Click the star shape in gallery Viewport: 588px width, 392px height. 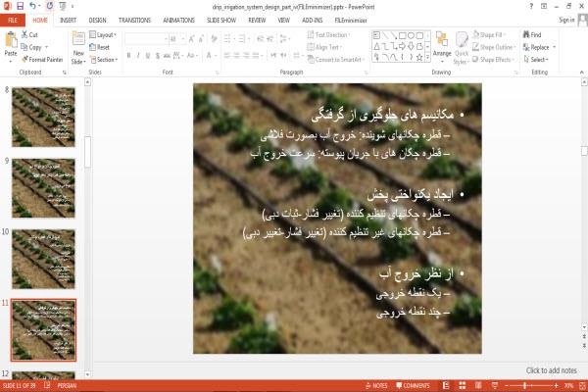tap(419, 57)
